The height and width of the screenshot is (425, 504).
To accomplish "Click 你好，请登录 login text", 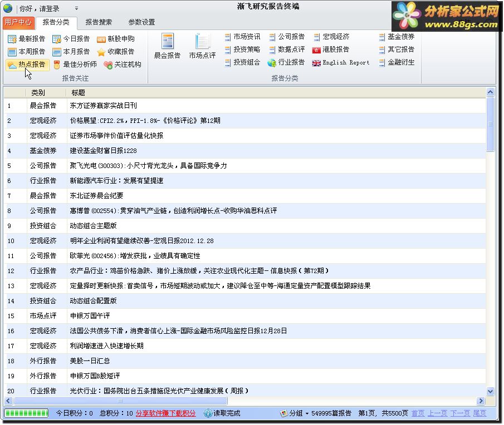I will tap(39, 9).
